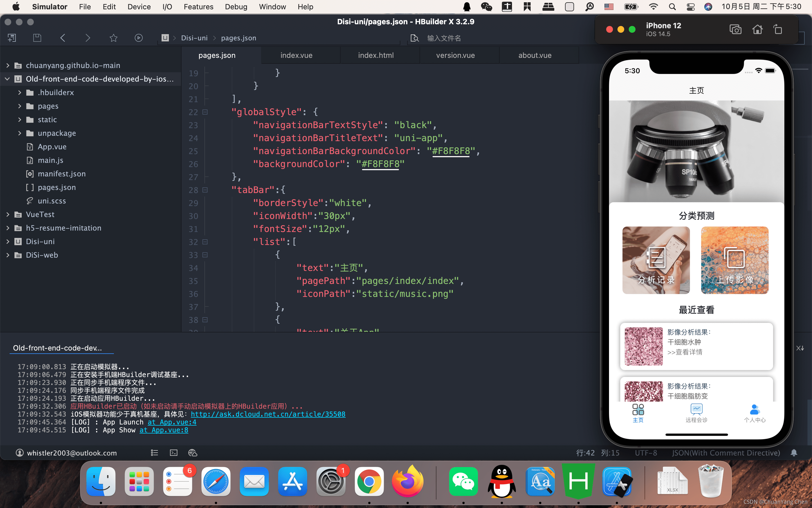
Task: Open Google Chrome from the Dock
Action: click(x=369, y=481)
